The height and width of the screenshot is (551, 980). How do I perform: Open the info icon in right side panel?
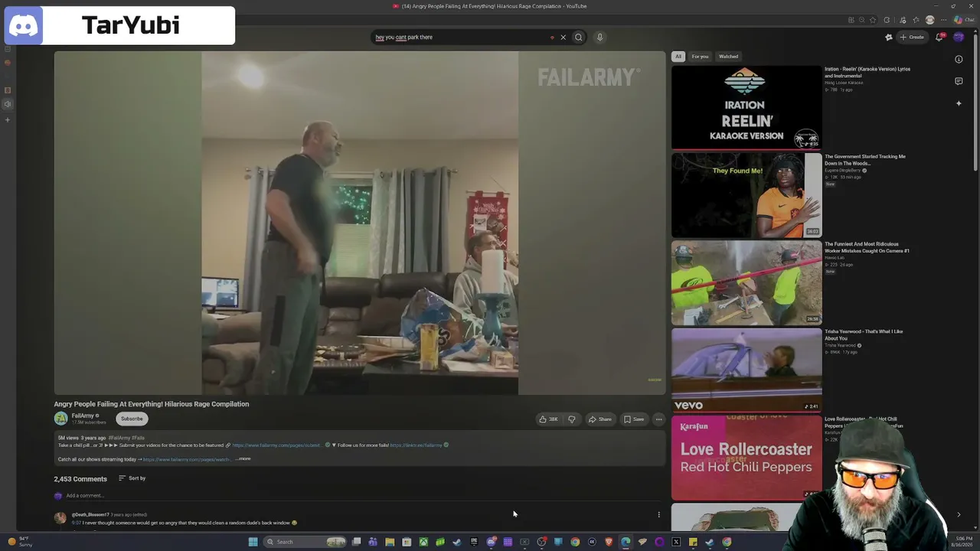[x=959, y=59]
